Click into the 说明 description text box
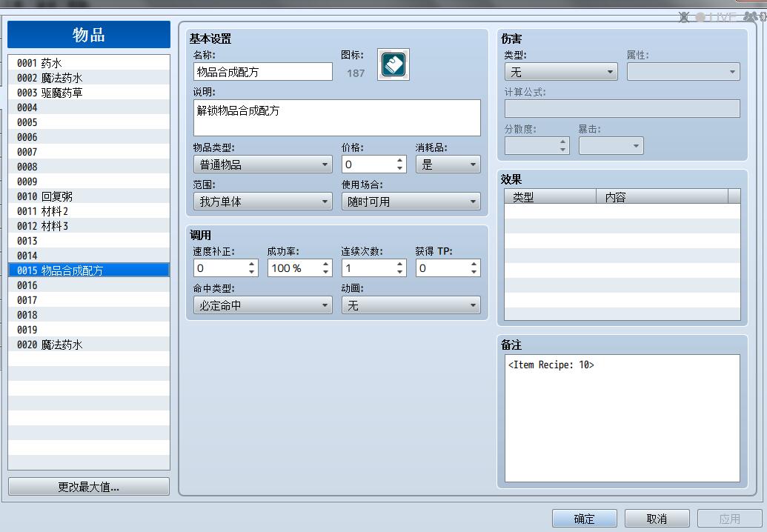767x532 pixels. 337,118
